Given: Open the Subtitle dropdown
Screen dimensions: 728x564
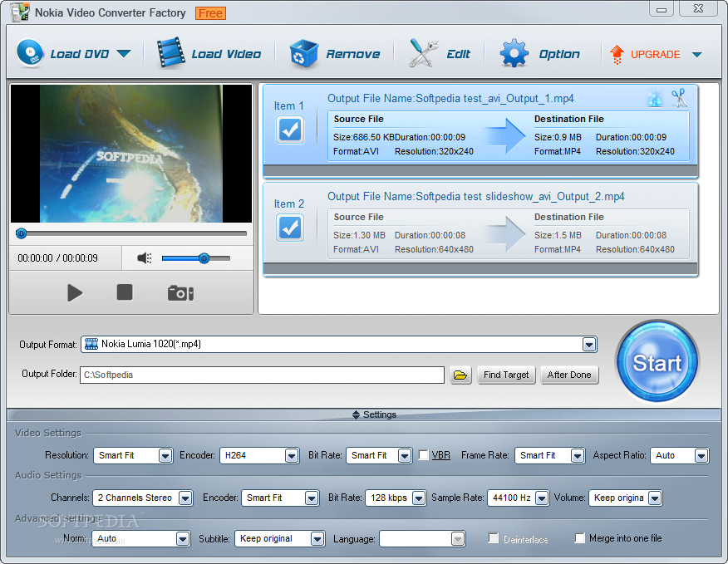Looking at the screenshot, I should click(x=317, y=539).
